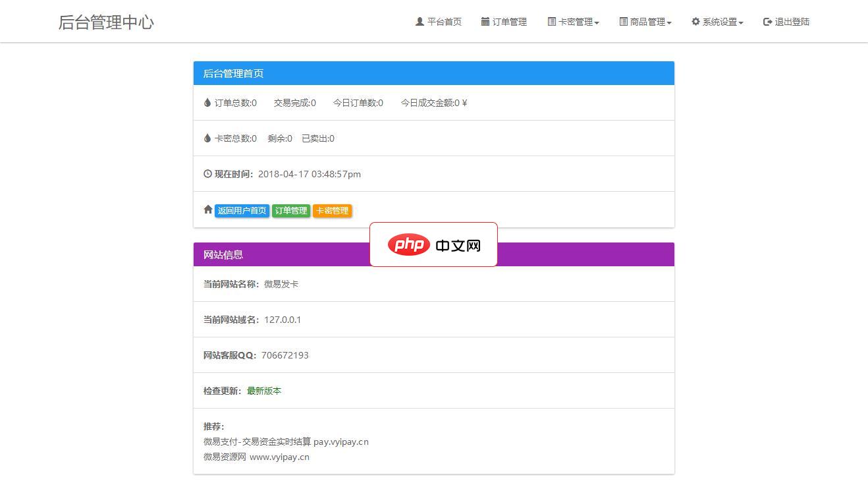Image resolution: width=868 pixels, height=489 pixels.
Task: Click the 后台管理首页 panel header
Action: tap(434, 73)
